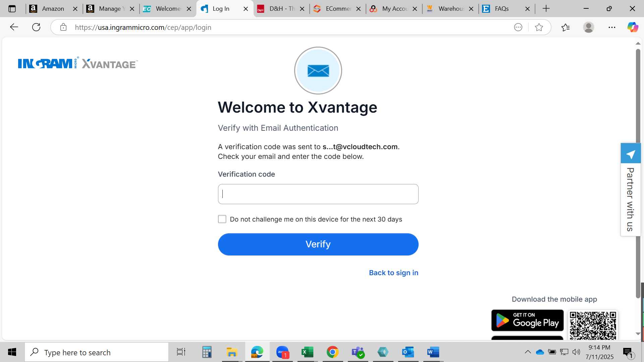Open Excel from the taskbar
Screen dimensions: 644x362
coord(307,352)
